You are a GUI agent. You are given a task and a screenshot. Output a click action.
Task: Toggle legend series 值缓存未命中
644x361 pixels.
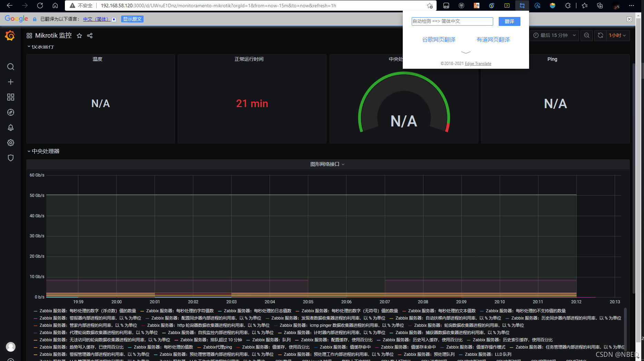click(406, 347)
